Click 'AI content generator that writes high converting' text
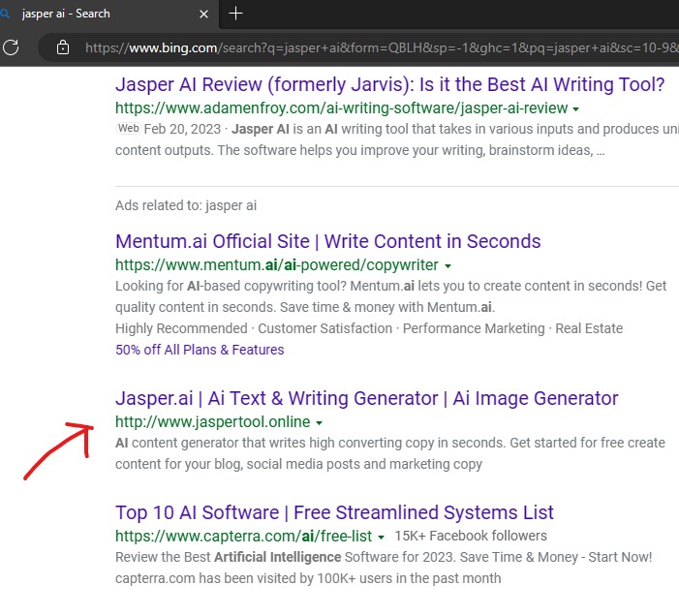 pyautogui.click(x=390, y=453)
